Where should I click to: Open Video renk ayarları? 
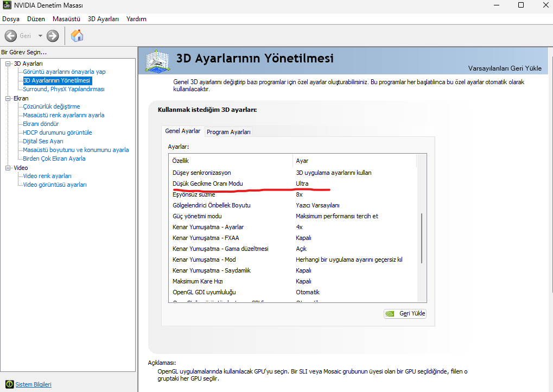(x=47, y=176)
